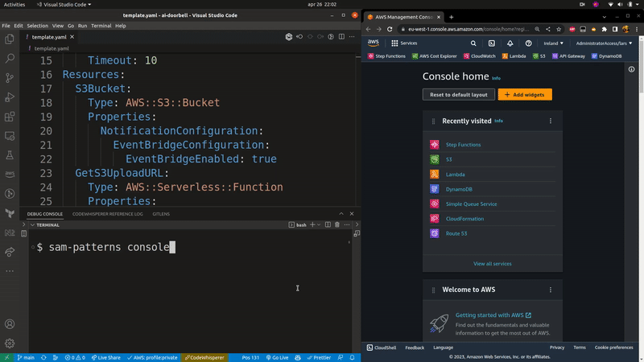
Task: Open the Manage gear menu
Action: point(10,343)
